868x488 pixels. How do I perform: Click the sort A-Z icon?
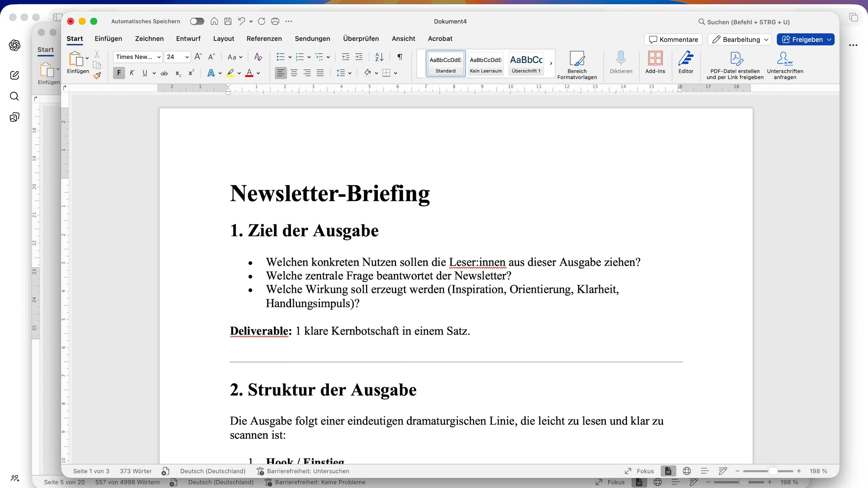[x=379, y=56]
